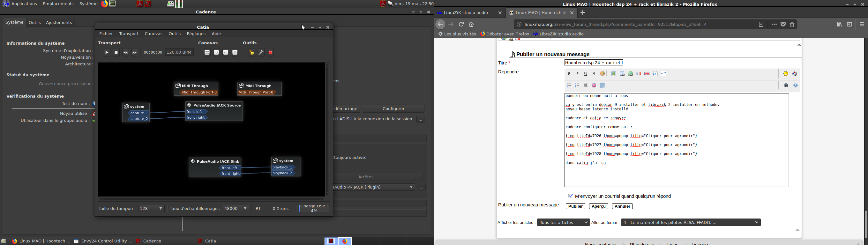Zoom out on the Catia canvas
The height and width of the screenshot is (245, 868).
point(226,53)
